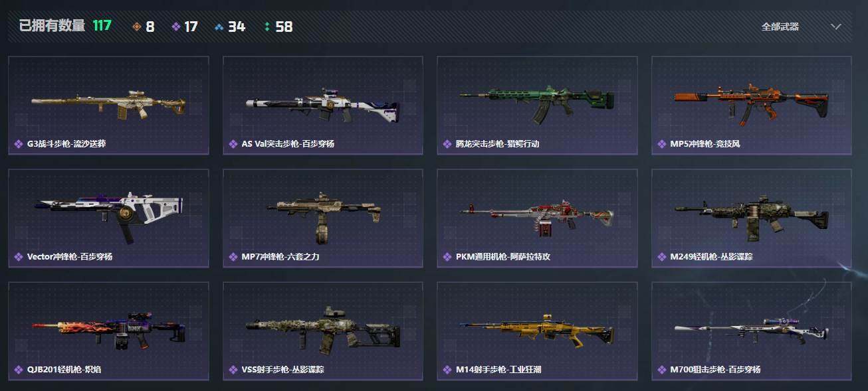Screen dimensions: 868x391
Task: Open the Vector冲锋枪-百步穿杨 skin card
Action: (108, 218)
